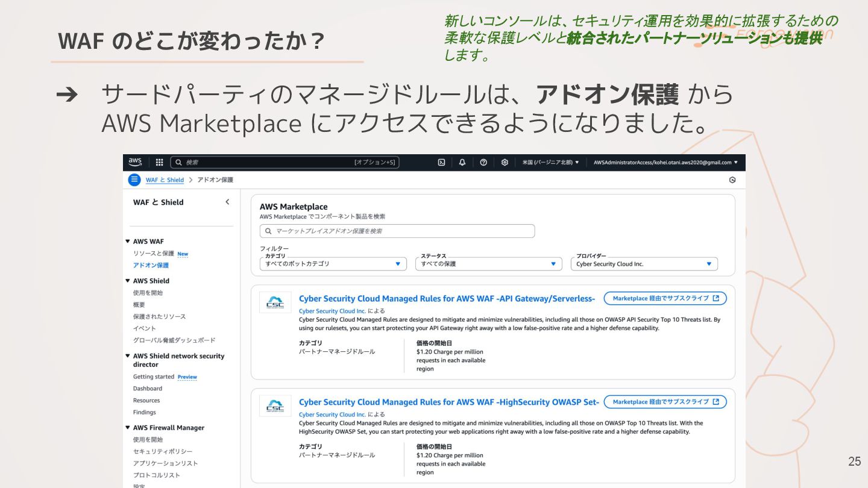Subscribe via Marketplace for API Gateway/Serverless rules
868x488 pixels.
[x=665, y=298]
